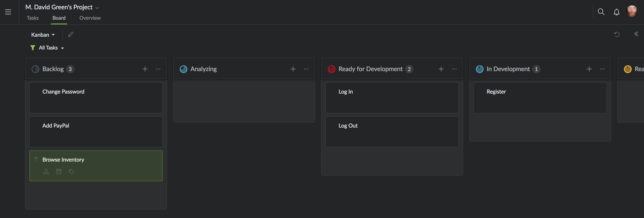
Task: Click Ready for Development red status circle
Action: 331,69
